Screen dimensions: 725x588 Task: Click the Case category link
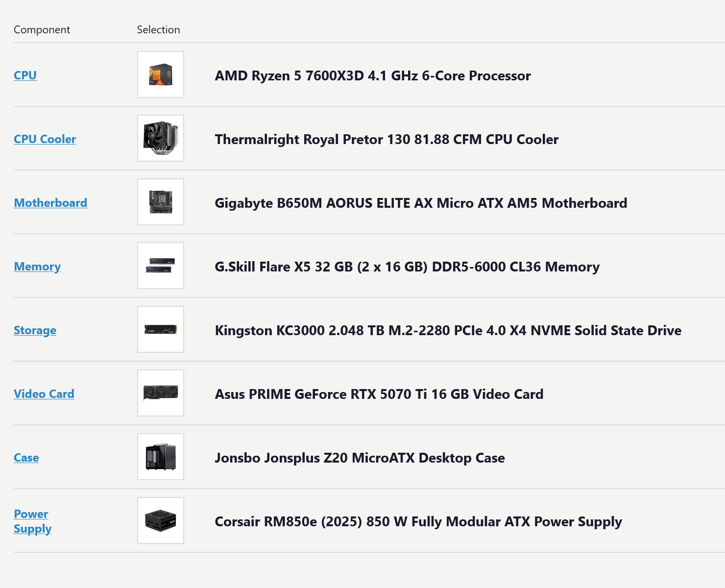point(26,458)
